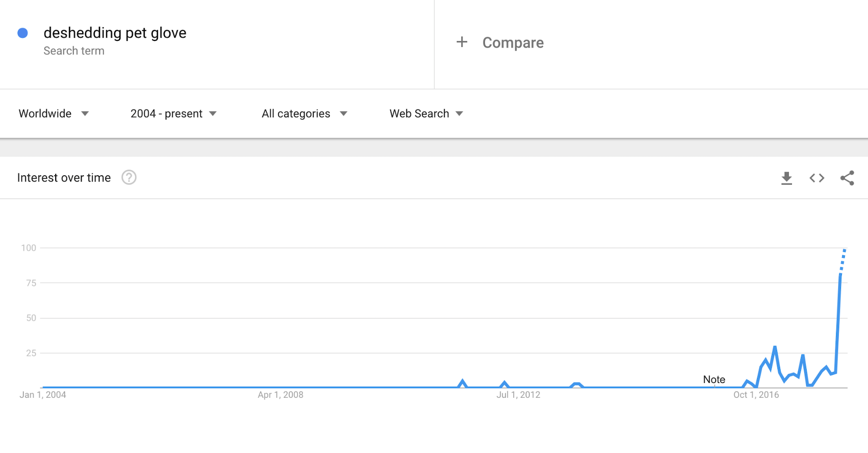
Task: Click the Jan 1, 2004 axis label
Action: point(43,395)
